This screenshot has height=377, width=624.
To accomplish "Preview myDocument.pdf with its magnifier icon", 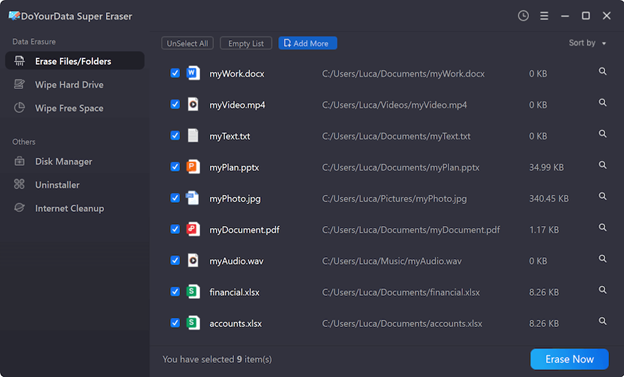I will pyautogui.click(x=603, y=227).
